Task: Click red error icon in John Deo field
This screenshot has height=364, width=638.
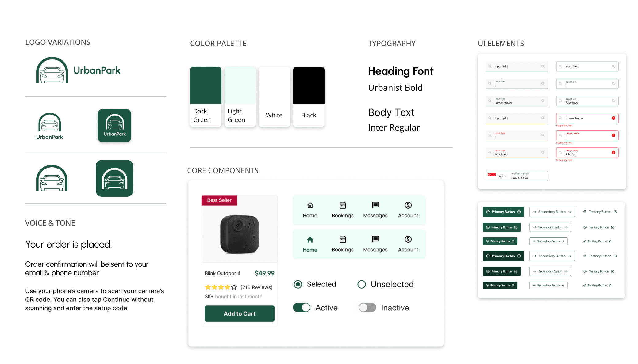Action: coord(613,153)
